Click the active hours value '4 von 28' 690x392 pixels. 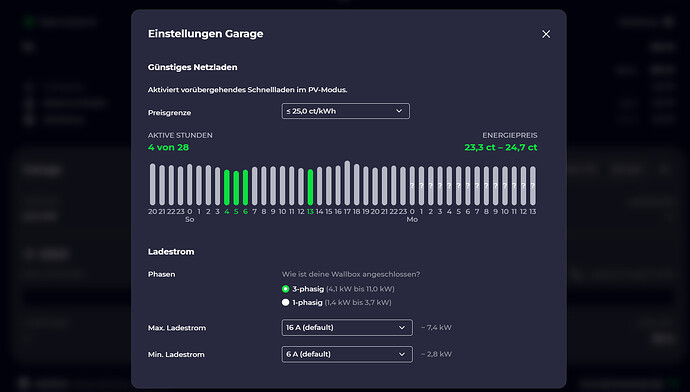coord(169,147)
